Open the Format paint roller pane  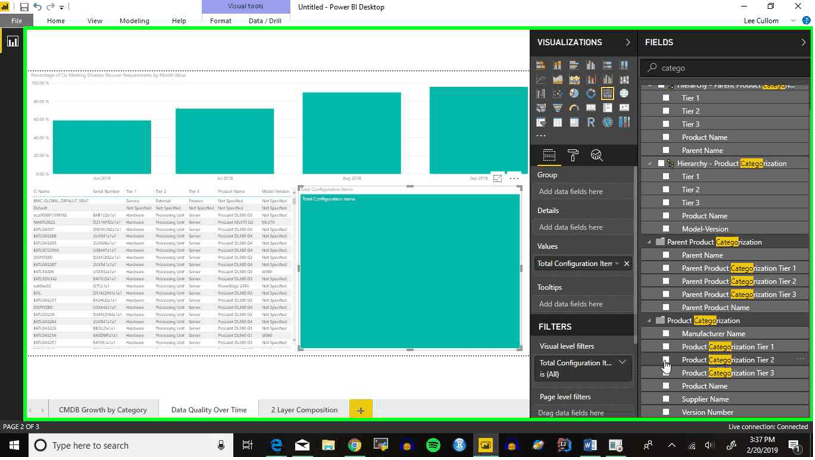[573, 155]
